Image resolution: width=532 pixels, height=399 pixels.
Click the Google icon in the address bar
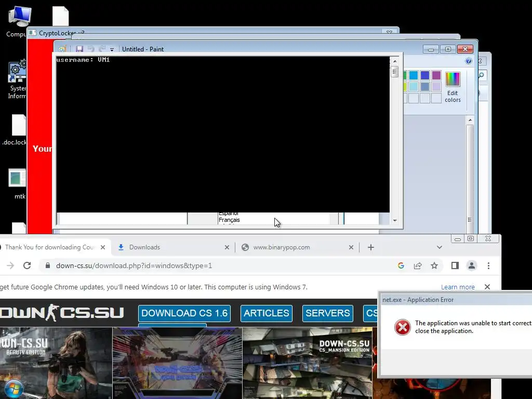[x=401, y=265]
